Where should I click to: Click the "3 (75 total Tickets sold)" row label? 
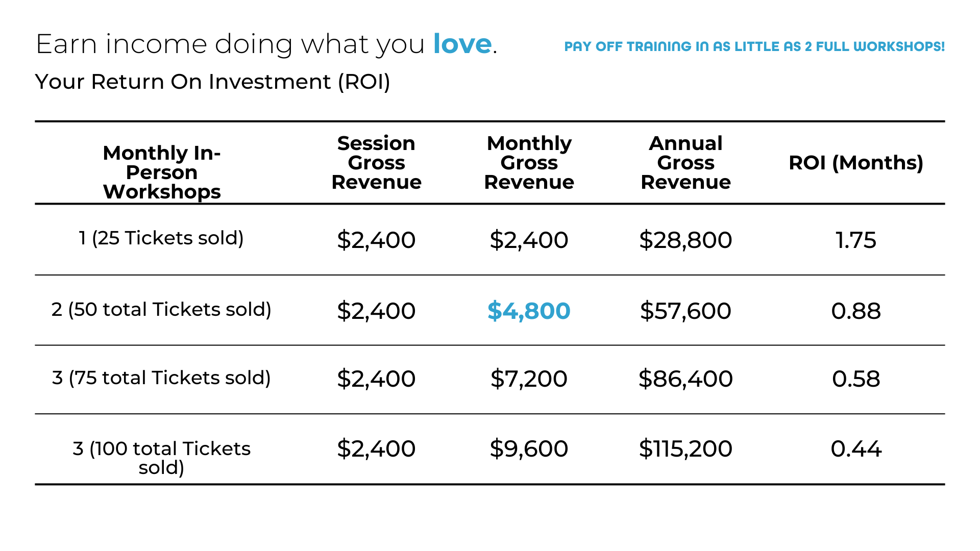(x=161, y=378)
